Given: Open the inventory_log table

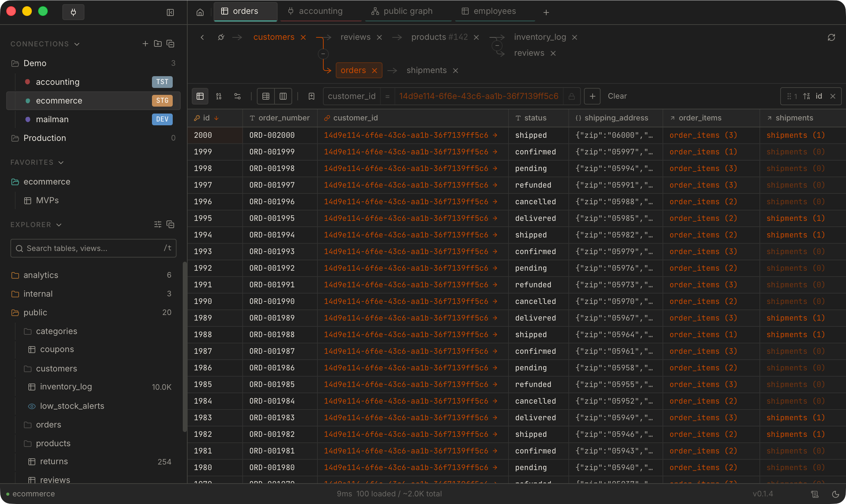Looking at the screenshot, I should click(x=93, y=387).
